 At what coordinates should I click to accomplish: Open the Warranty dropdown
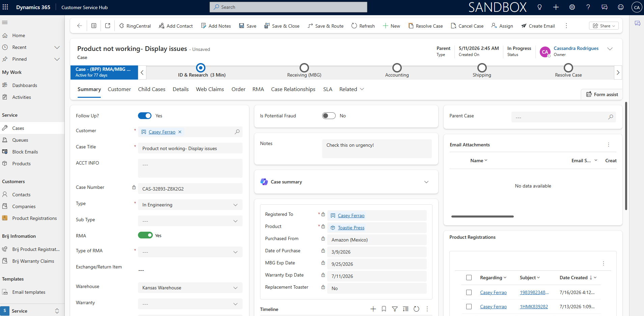tap(190, 304)
